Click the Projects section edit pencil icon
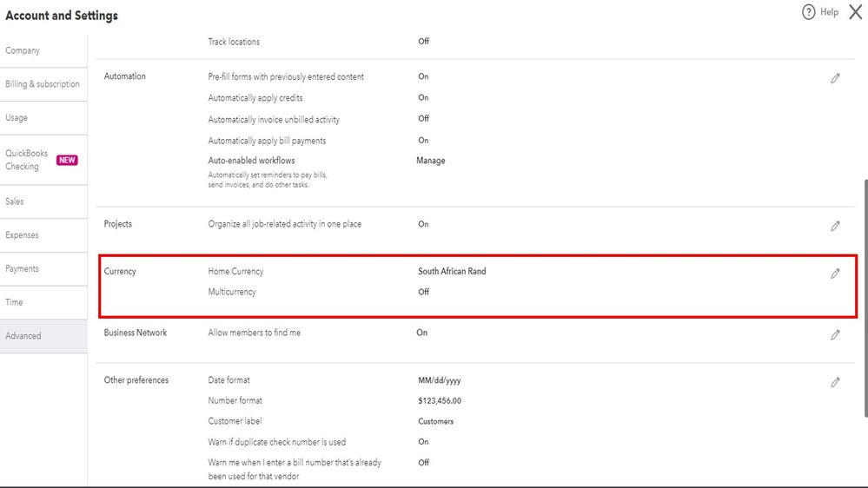The image size is (868, 488). pos(835,226)
